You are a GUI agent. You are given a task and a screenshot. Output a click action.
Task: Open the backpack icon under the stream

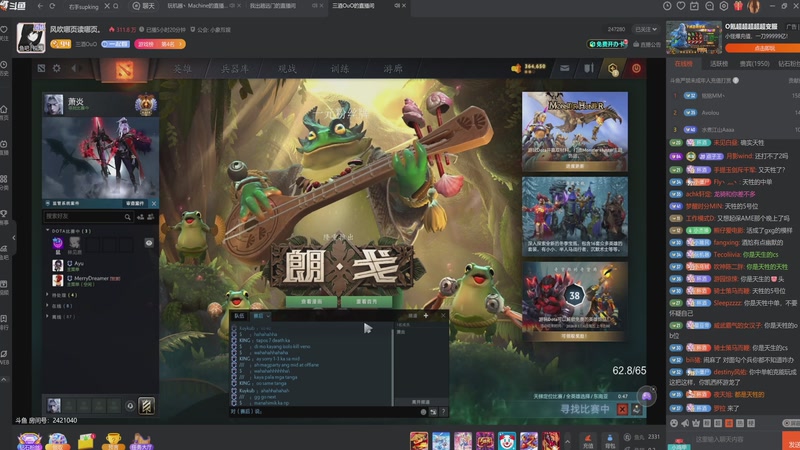pos(610,441)
